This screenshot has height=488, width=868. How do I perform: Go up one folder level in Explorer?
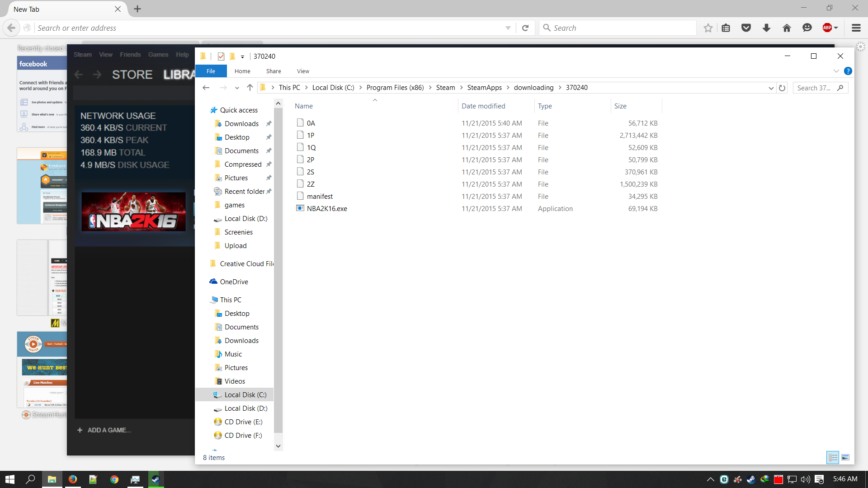[250, 88]
